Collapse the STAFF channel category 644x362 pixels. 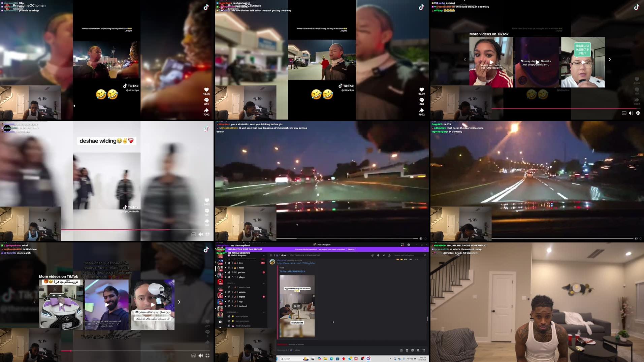point(230,283)
